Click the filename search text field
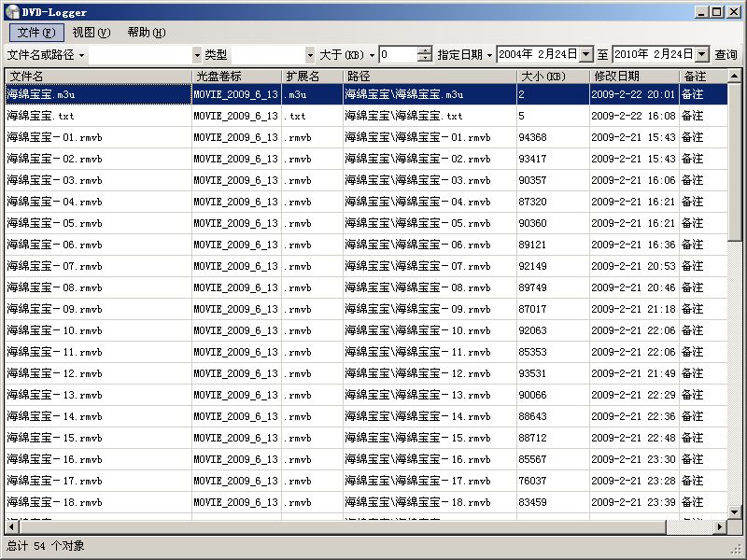 pyautogui.click(x=141, y=55)
